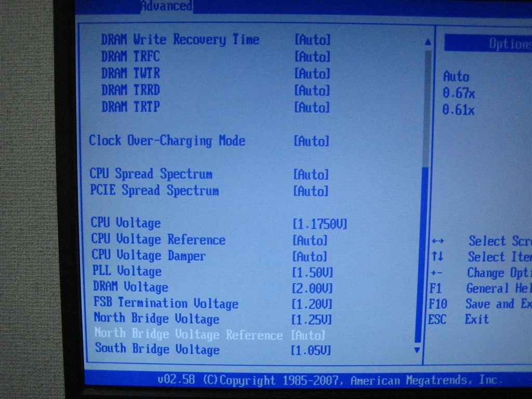Change South Bridge Voltage 1.05V value
Screen dimensions: 532x399
[x=311, y=350]
